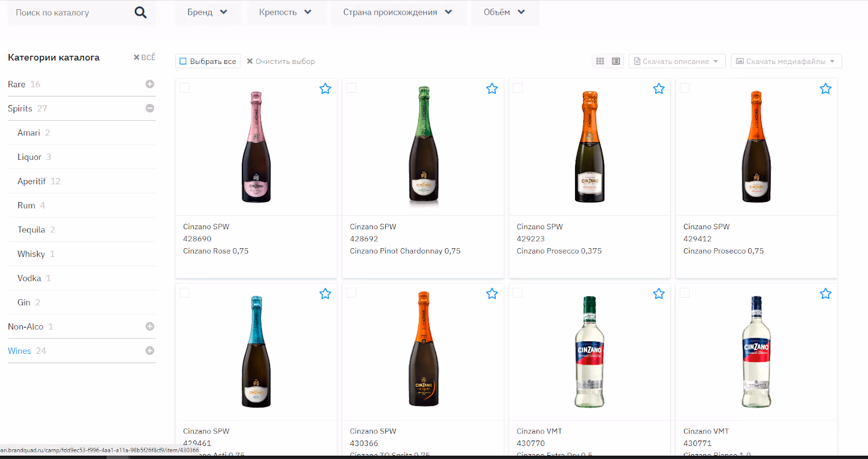Switch to list view icon
Viewport: 868px width, 459px height.
tap(616, 61)
